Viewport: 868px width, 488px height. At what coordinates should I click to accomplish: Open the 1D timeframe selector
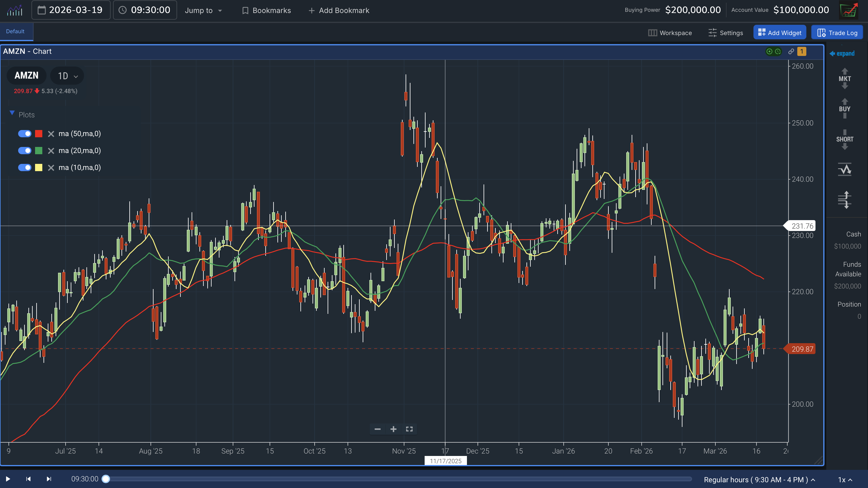pos(66,76)
